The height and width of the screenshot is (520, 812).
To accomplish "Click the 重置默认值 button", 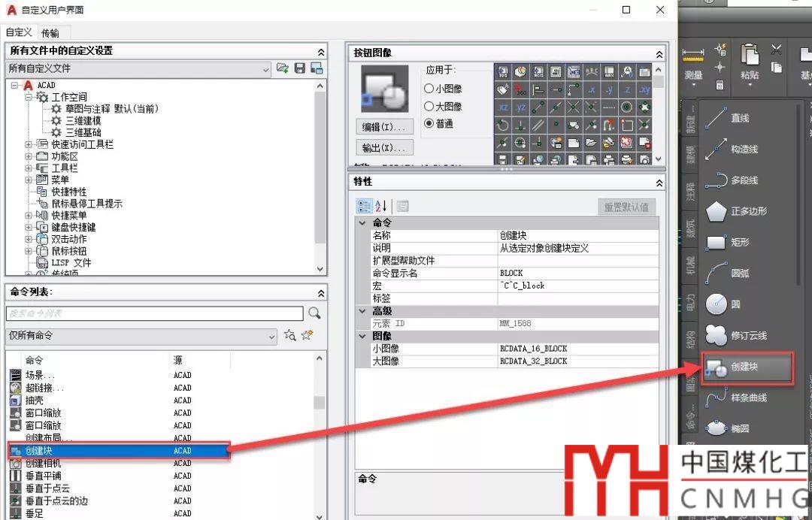I will pyautogui.click(x=626, y=207).
